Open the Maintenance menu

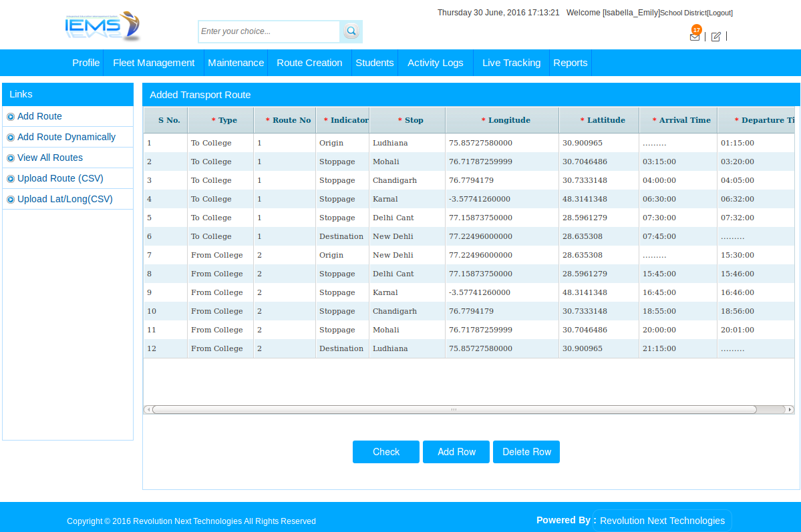pos(236,63)
